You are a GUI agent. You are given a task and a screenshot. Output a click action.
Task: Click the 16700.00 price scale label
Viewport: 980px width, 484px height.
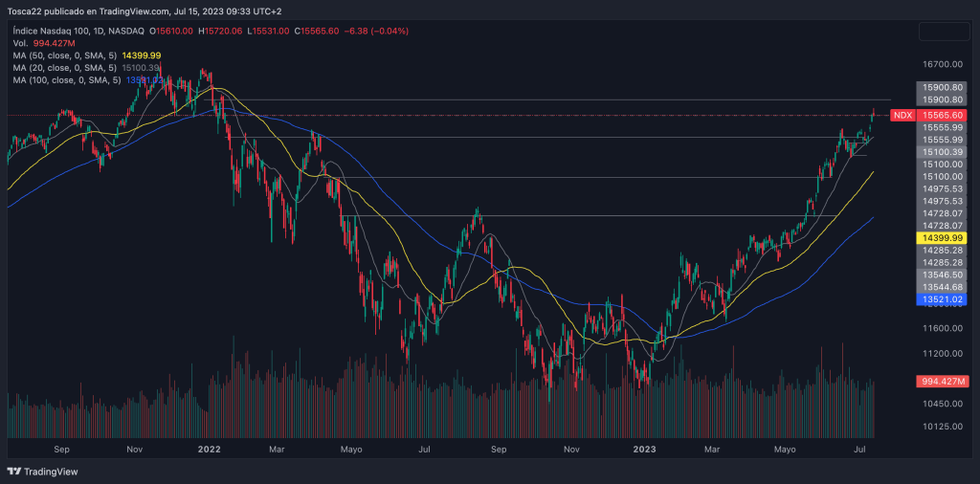click(943, 65)
